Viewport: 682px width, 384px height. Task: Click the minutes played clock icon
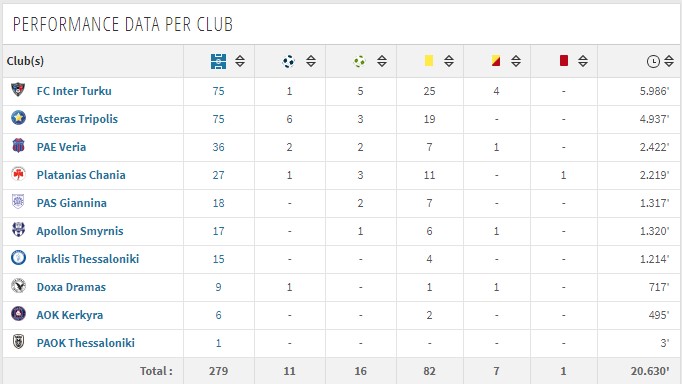[653, 61]
